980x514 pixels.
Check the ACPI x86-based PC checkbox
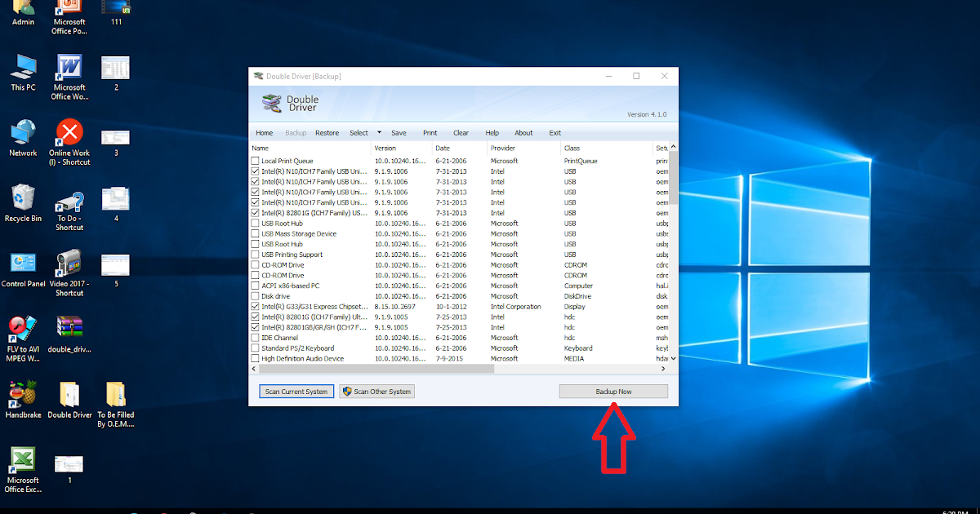coord(256,286)
